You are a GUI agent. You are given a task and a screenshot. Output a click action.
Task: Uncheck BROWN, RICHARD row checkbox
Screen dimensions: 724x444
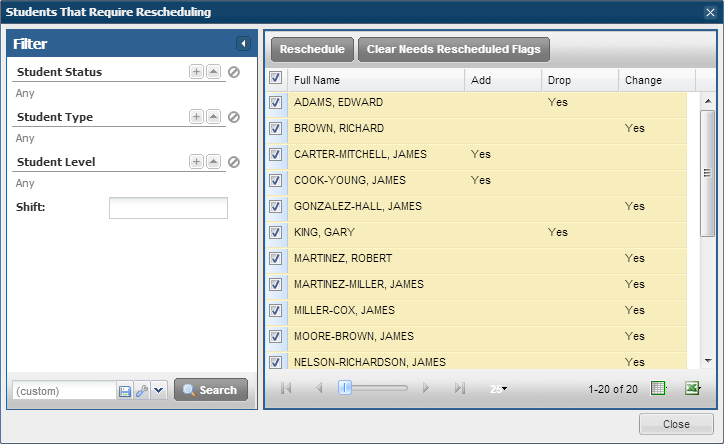pyautogui.click(x=276, y=128)
